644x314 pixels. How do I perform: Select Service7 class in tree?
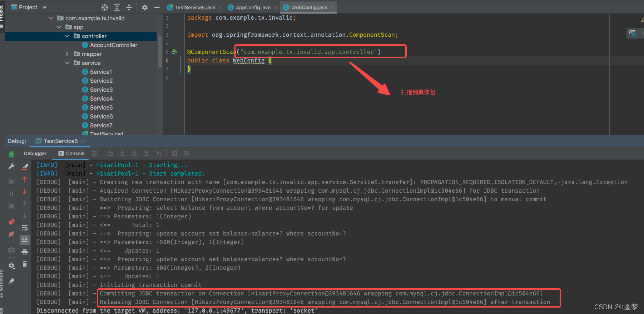(x=97, y=125)
